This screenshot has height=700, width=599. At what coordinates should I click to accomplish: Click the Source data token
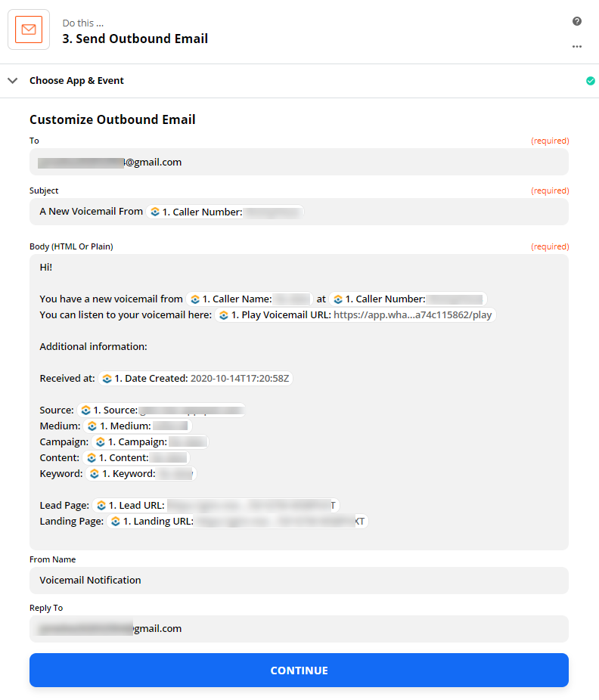coord(161,410)
